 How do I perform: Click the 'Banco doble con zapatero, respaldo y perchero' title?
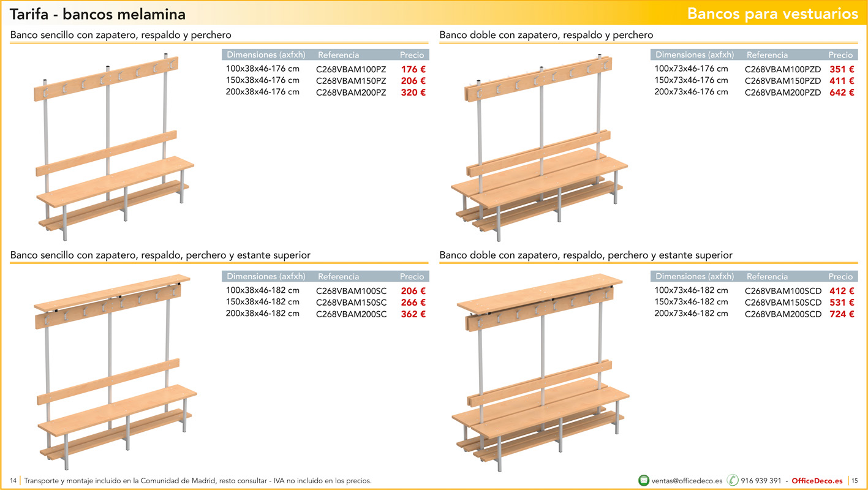[546, 35]
